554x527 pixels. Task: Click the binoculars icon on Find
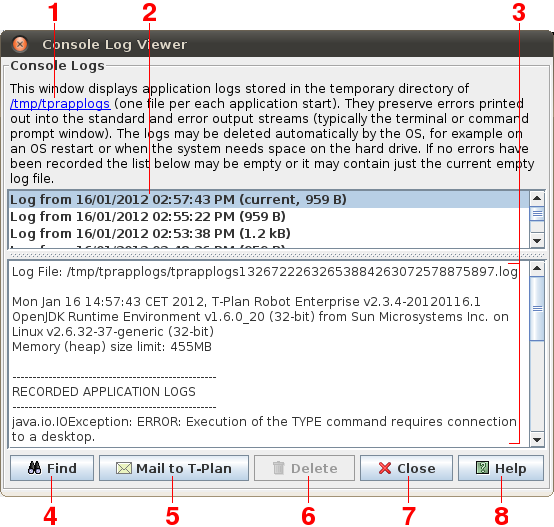[34, 468]
